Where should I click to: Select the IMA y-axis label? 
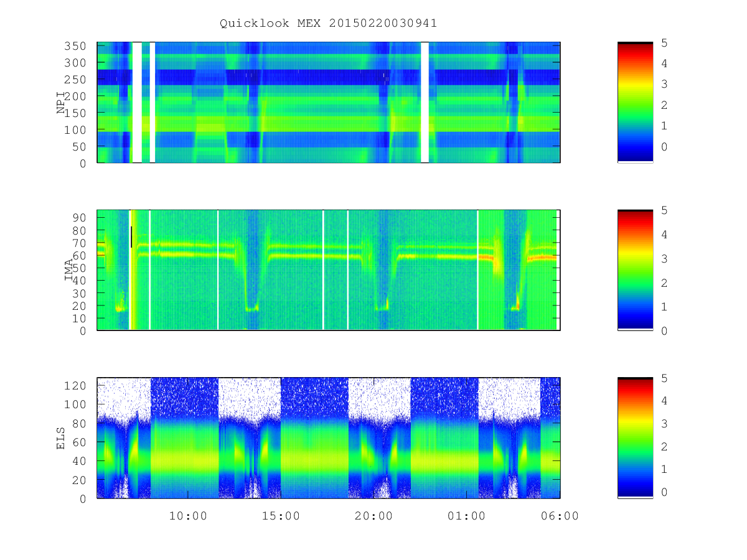click(x=68, y=270)
